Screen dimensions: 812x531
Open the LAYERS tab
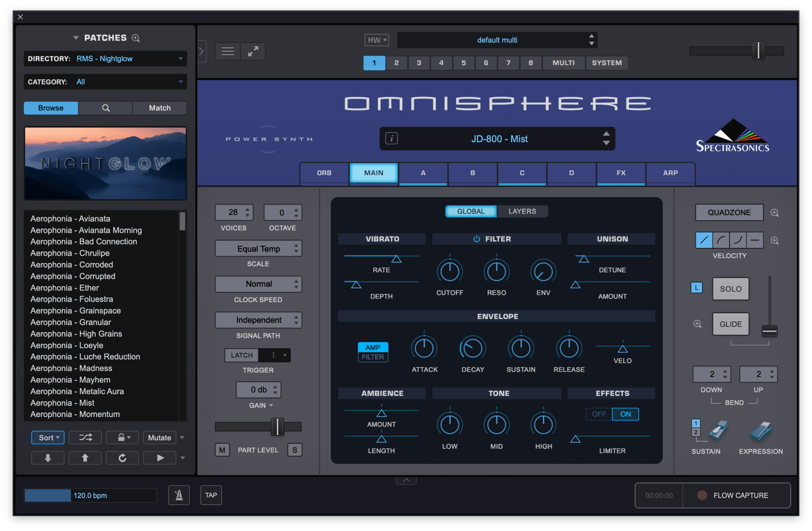pos(522,211)
